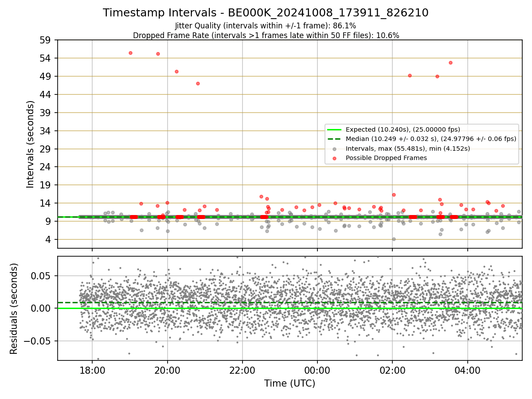
Task: Click the red outlier point near 55 s before 20:00
Action: click(158, 54)
